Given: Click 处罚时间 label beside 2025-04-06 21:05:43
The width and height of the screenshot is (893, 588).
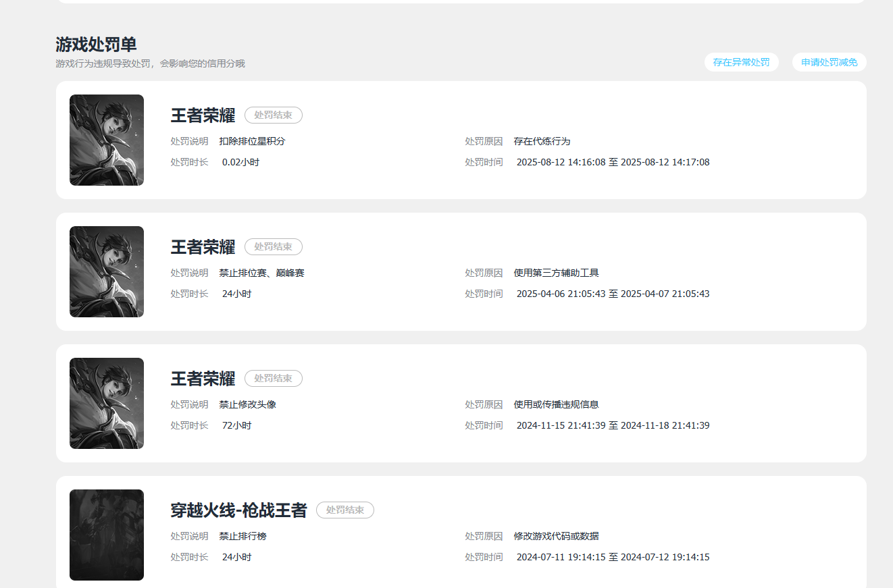Looking at the screenshot, I should point(484,294).
